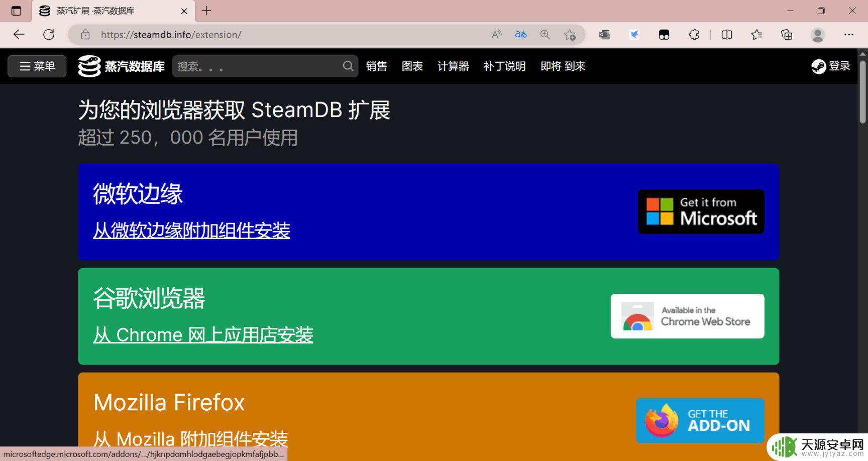This screenshot has height=461, width=868.
Task: Open the Collections panel
Action: (787, 35)
